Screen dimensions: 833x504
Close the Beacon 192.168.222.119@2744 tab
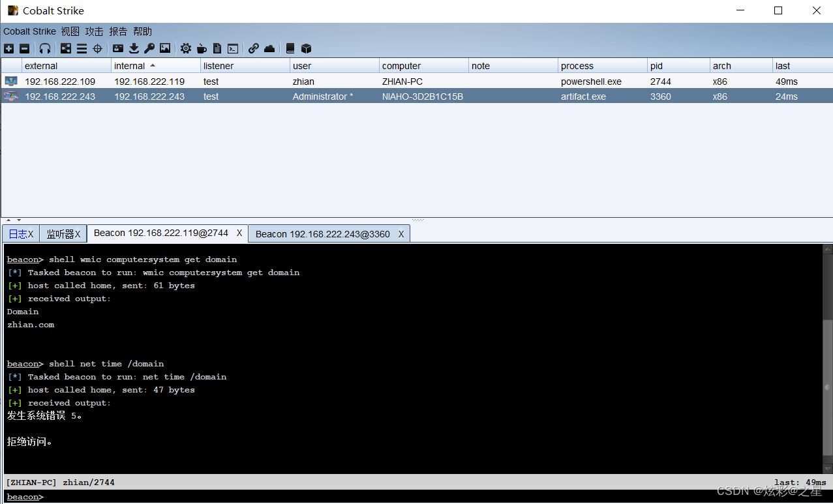(239, 233)
